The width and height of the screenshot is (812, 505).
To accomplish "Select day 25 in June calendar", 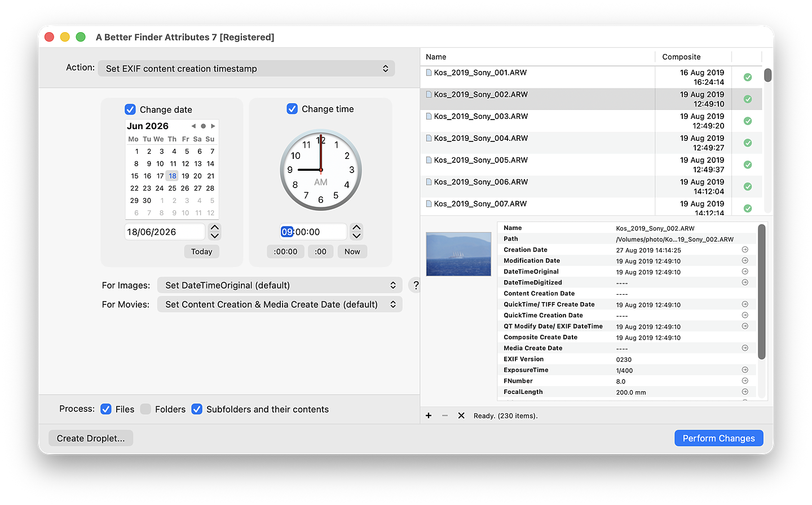I will coord(172,188).
